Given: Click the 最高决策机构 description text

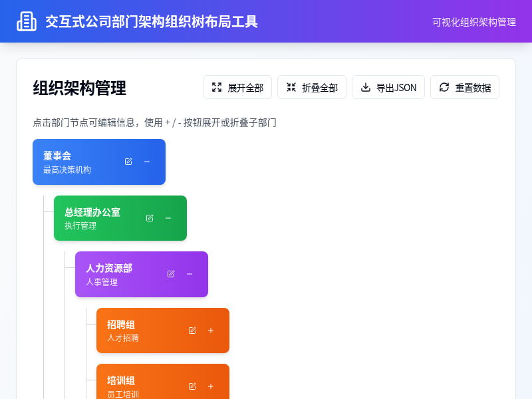Looking at the screenshot, I should point(67,170).
